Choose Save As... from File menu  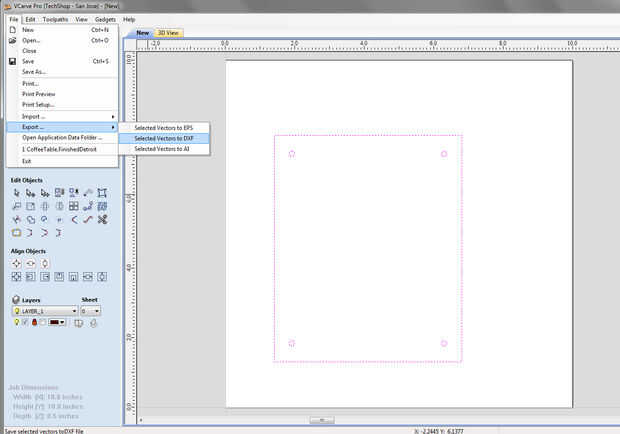tap(62, 72)
